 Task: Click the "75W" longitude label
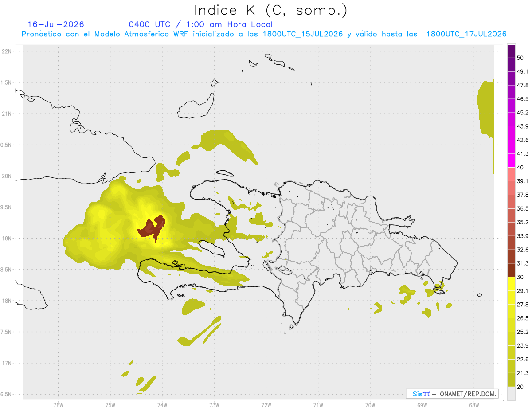[110, 405]
